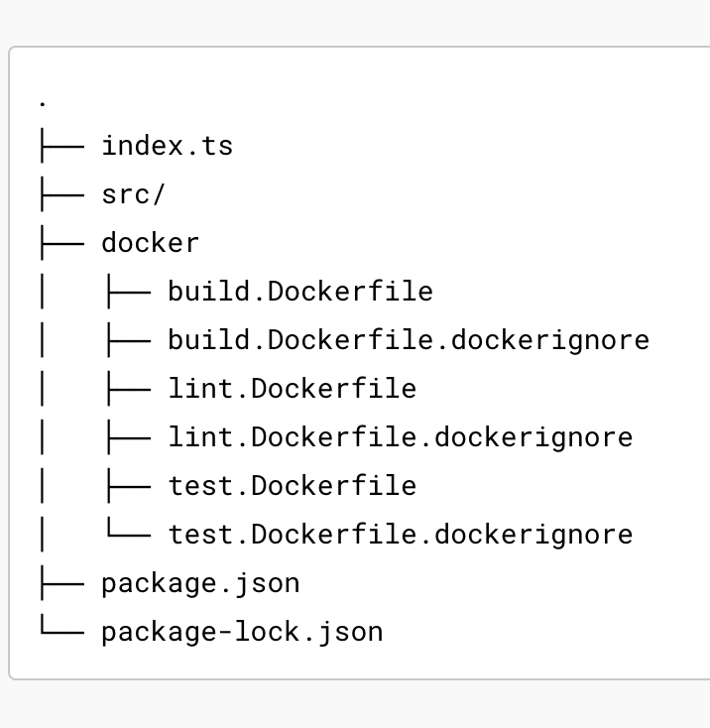This screenshot has width=710, height=728.
Task: Click the branch connector before package.json
Action: (x=61, y=583)
